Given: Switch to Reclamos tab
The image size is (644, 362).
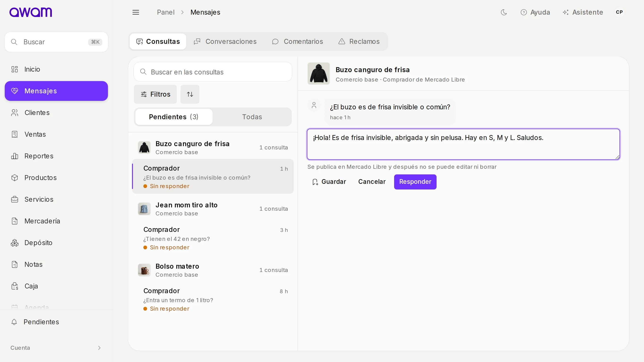Looking at the screenshot, I should [x=359, y=41].
